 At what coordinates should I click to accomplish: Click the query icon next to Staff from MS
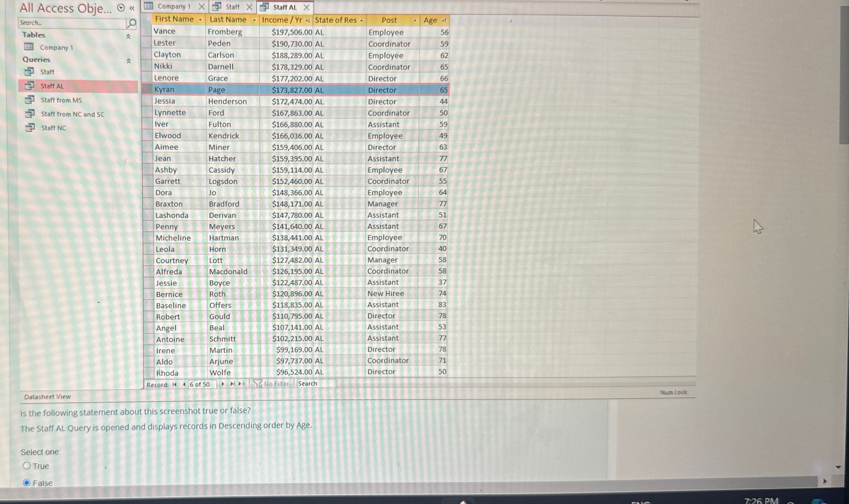[30, 100]
